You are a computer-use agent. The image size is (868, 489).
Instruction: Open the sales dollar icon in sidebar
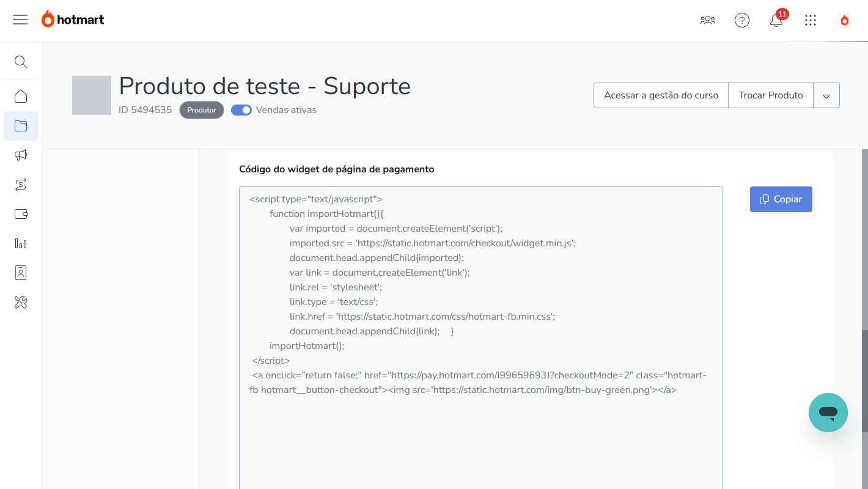coord(21,185)
